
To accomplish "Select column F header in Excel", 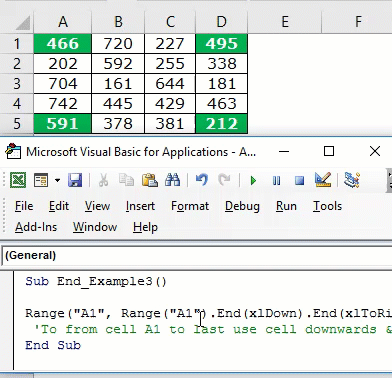I will click(x=357, y=22).
